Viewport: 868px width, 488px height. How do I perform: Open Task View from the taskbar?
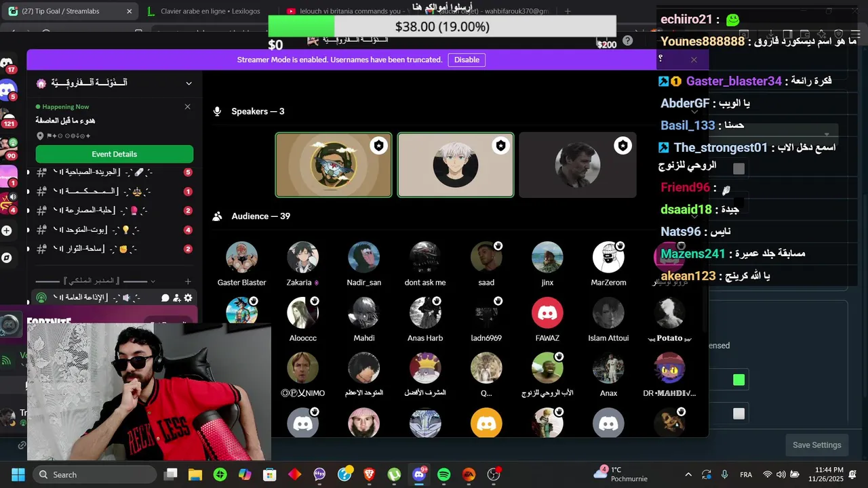(170, 474)
